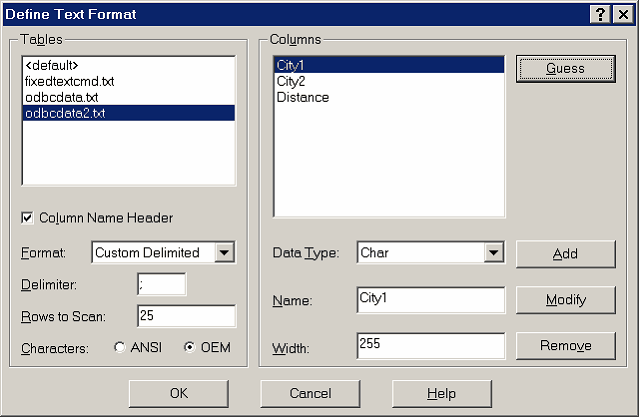Pick odbcdata.txt in the Tables list

[60, 96]
